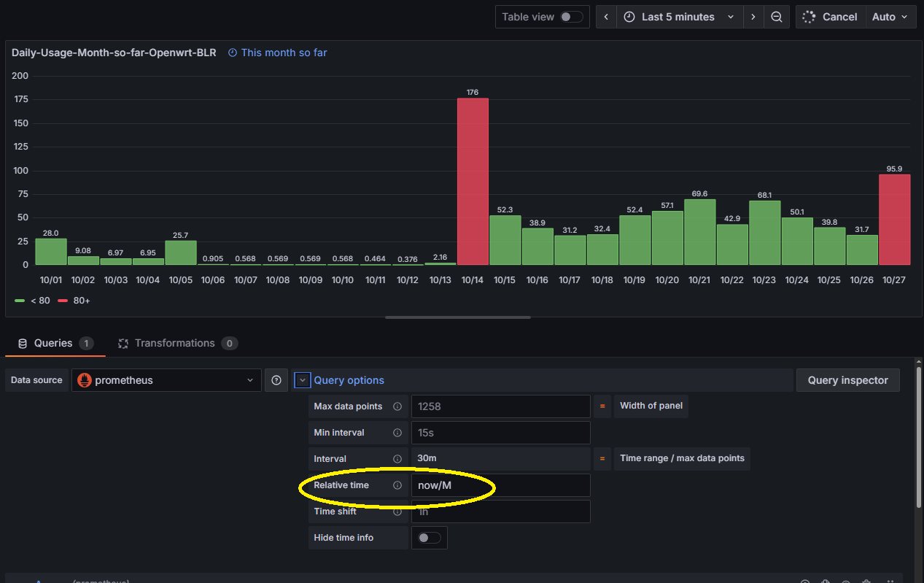Open the Auto refresh interval dropdown
The image size is (924, 583).
click(x=890, y=17)
